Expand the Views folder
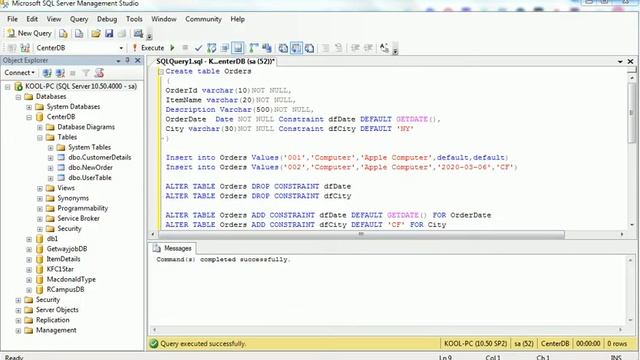The image size is (640, 360). 40,188
